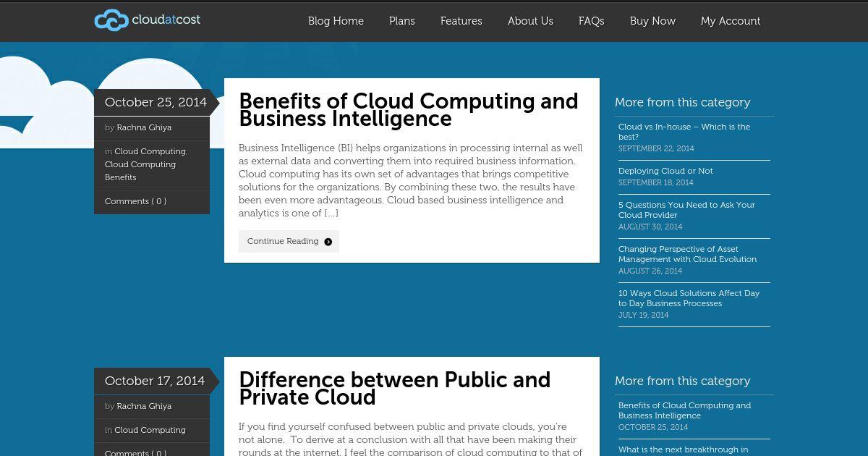
Task: Click the October 17, 2014 date banner
Action: [x=156, y=381]
